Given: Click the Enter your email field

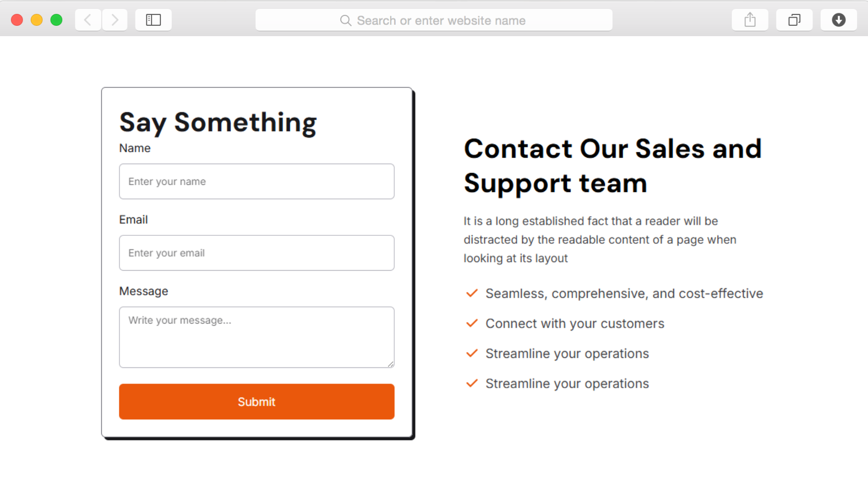Looking at the screenshot, I should 257,253.
